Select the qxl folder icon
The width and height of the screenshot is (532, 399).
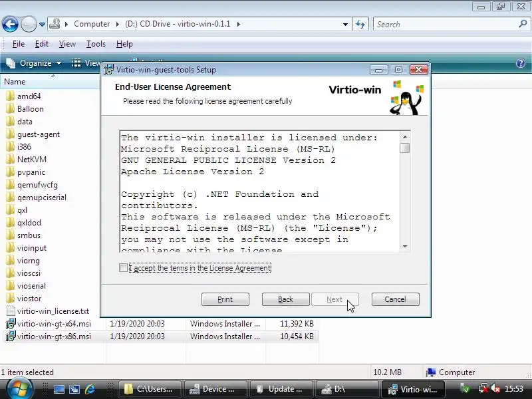tap(11, 210)
